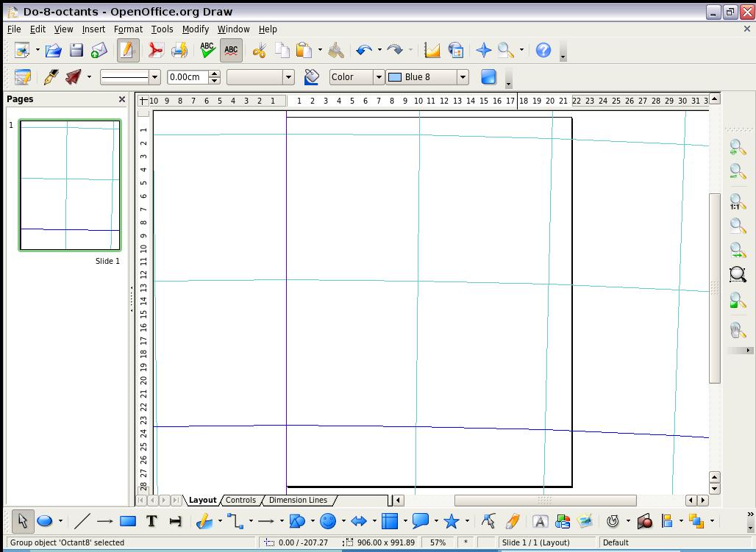The height and width of the screenshot is (552, 756).
Task: Click 'Slide 1 / 1 (Layout)' status field
Action: click(x=546, y=542)
